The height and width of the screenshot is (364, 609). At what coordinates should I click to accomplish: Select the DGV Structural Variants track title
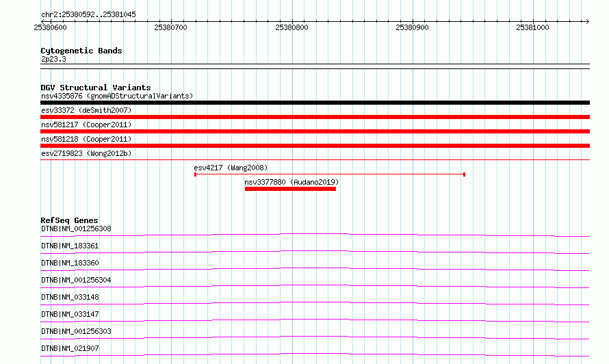[96, 88]
